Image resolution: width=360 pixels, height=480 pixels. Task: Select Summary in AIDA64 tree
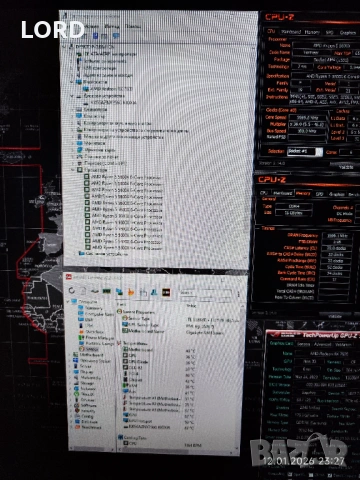(x=93, y=308)
